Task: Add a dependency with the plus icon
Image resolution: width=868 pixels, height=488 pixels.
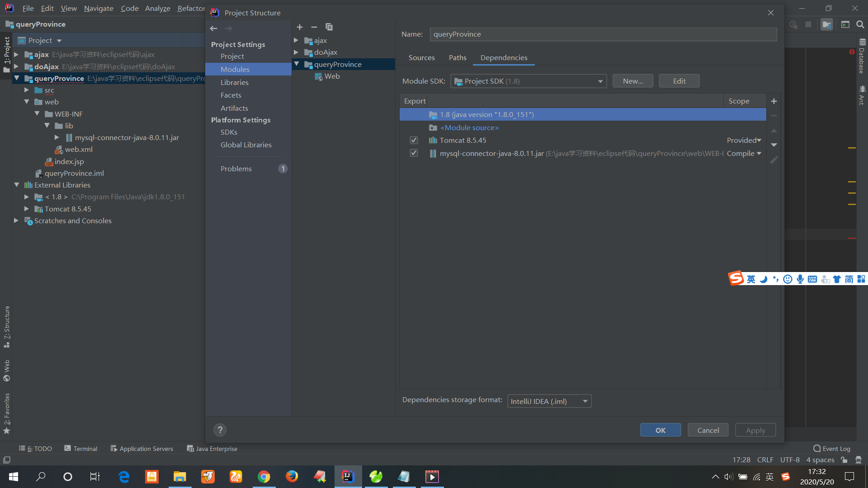Action: click(x=774, y=101)
